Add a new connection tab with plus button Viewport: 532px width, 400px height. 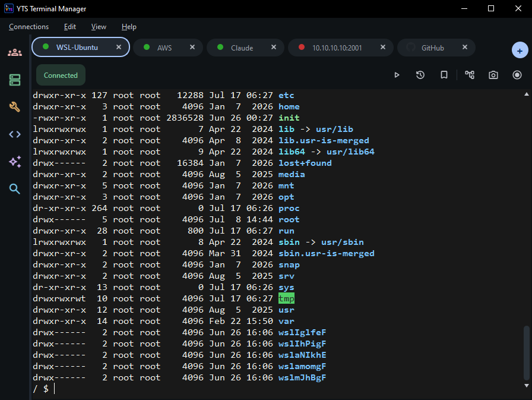pyautogui.click(x=520, y=51)
